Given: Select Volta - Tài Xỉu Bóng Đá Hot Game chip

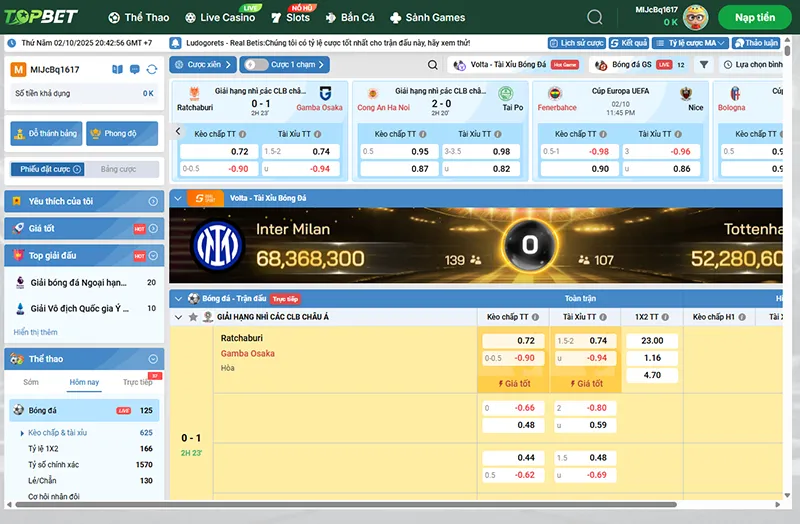Looking at the screenshot, I should coord(515,65).
